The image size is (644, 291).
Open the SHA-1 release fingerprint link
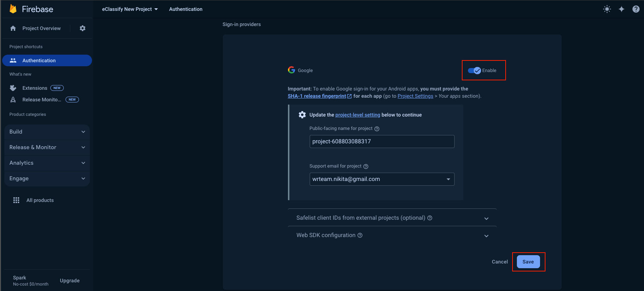[317, 96]
